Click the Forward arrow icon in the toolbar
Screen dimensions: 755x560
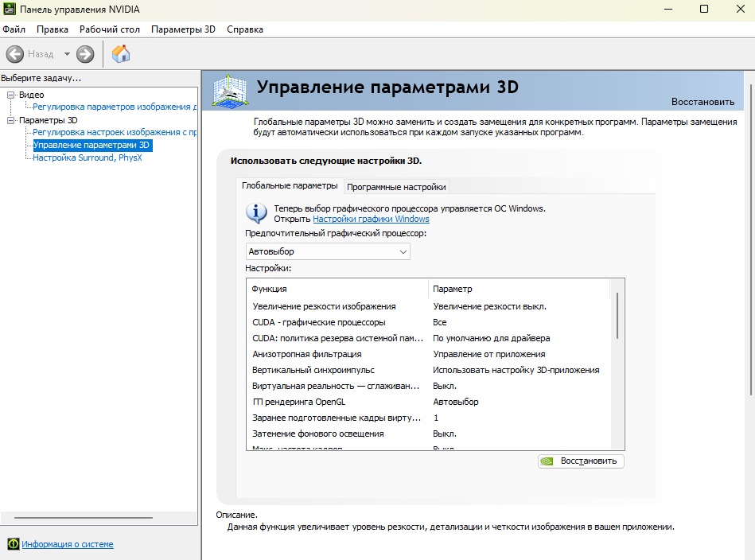click(85, 54)
